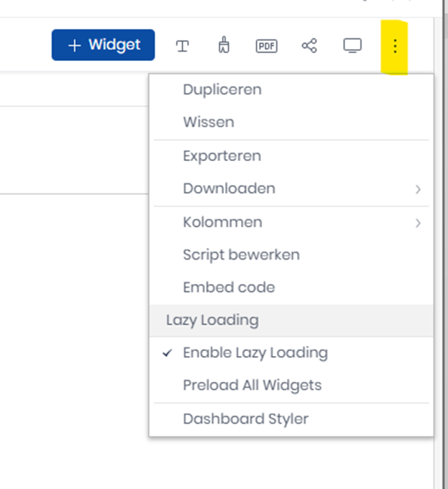Click the share icon
This screenshot has width=448, height=489.
pyautogui.click(x=309, y=46)
